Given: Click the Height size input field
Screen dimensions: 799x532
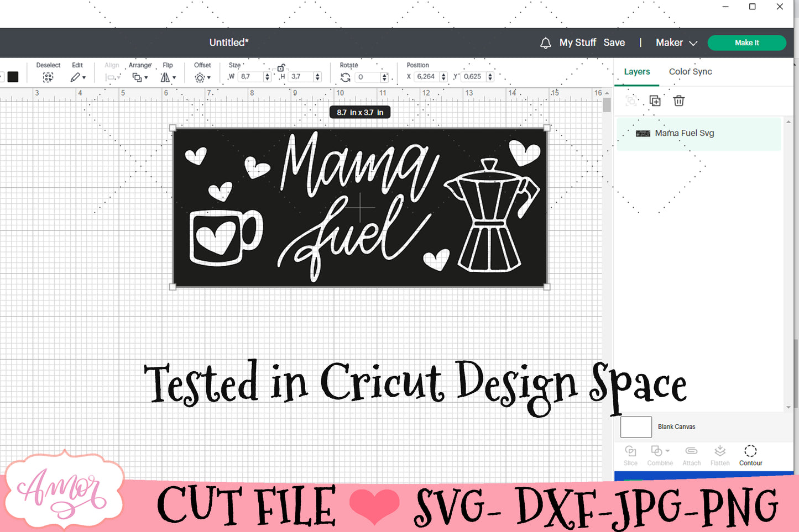Looking at the screenshot, I should pyautogui.click(x=301, y=77).
